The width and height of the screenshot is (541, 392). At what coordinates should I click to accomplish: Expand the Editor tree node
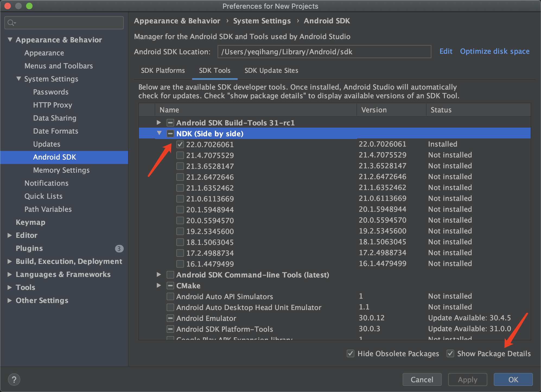tap(10, 235)
